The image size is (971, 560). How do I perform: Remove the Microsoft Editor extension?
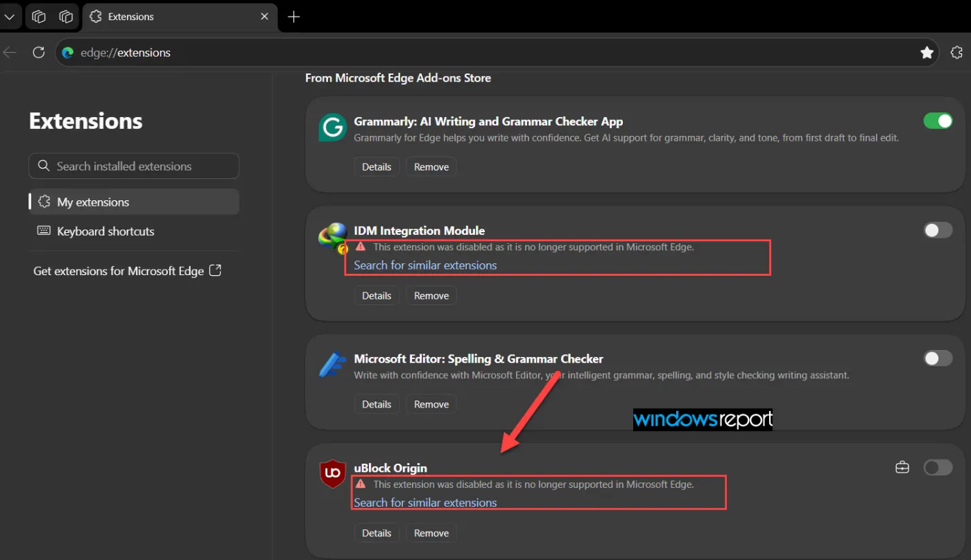(431, 405)
